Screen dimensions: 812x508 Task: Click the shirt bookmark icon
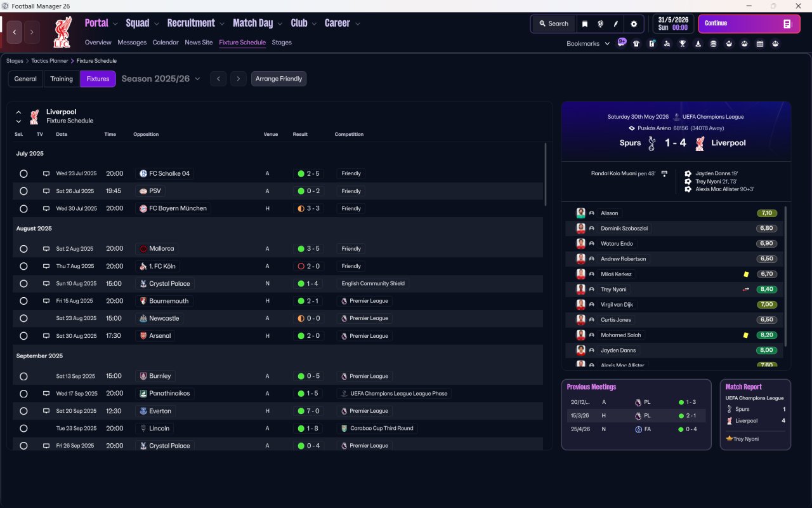636,44
